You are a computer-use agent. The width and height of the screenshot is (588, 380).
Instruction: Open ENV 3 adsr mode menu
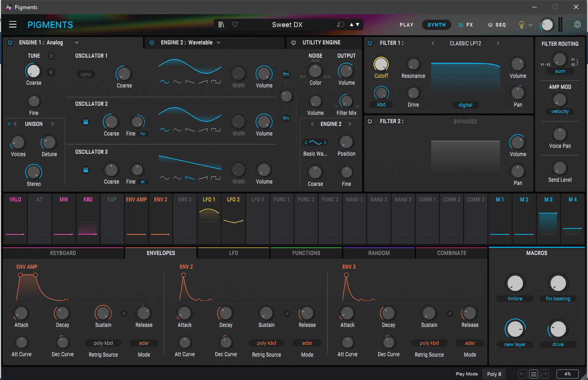[470, 343]
